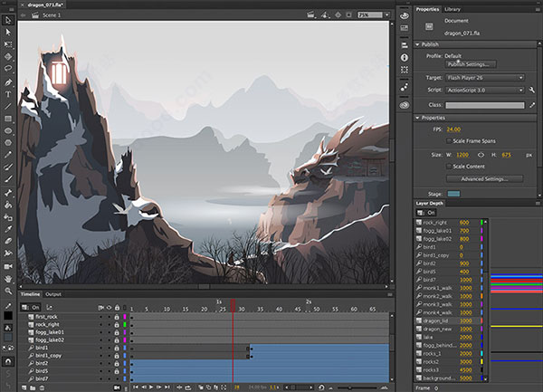Click the Publish Settings button
543x392 pixels.
(469, 64)
